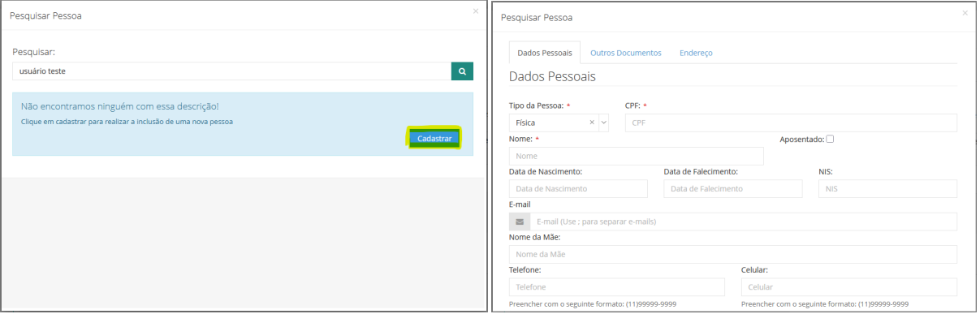The image size is (980, 314).
Task: Click the 'Dados Pessoais' section heading
Action: click(552, 76)
